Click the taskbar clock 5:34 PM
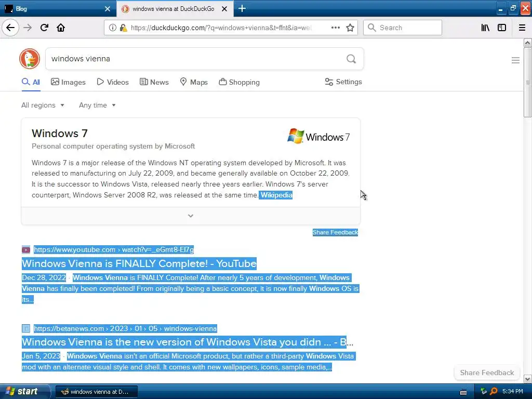Viewport: 532px width, 399px height. (513, 392)
